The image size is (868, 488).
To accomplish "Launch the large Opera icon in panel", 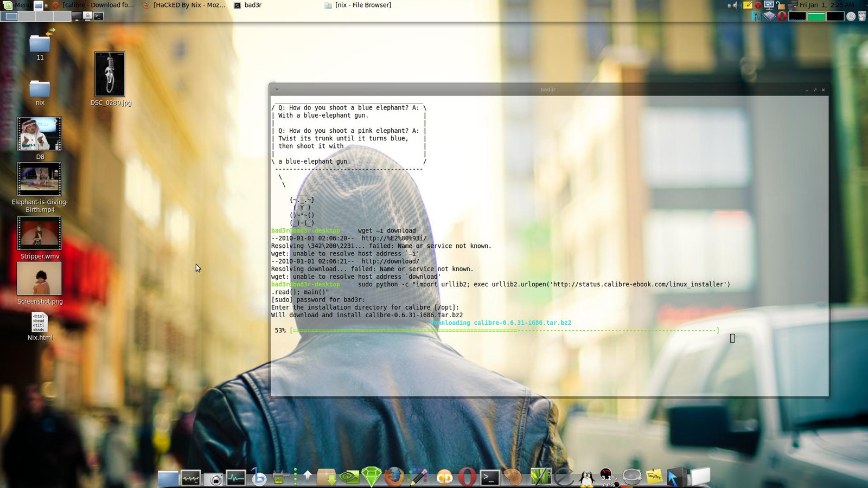I will pyautogui.click(x=782, y=16).
